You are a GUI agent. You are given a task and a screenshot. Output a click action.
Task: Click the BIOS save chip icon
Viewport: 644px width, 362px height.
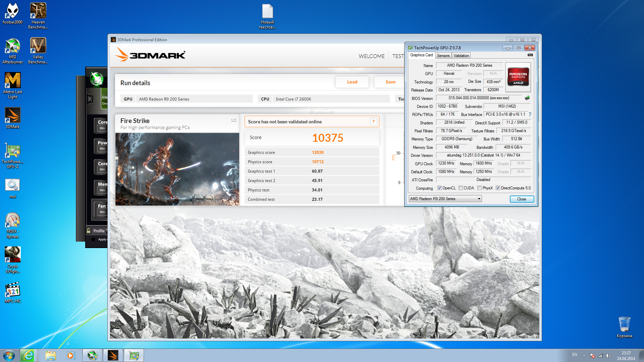[527, 98]
